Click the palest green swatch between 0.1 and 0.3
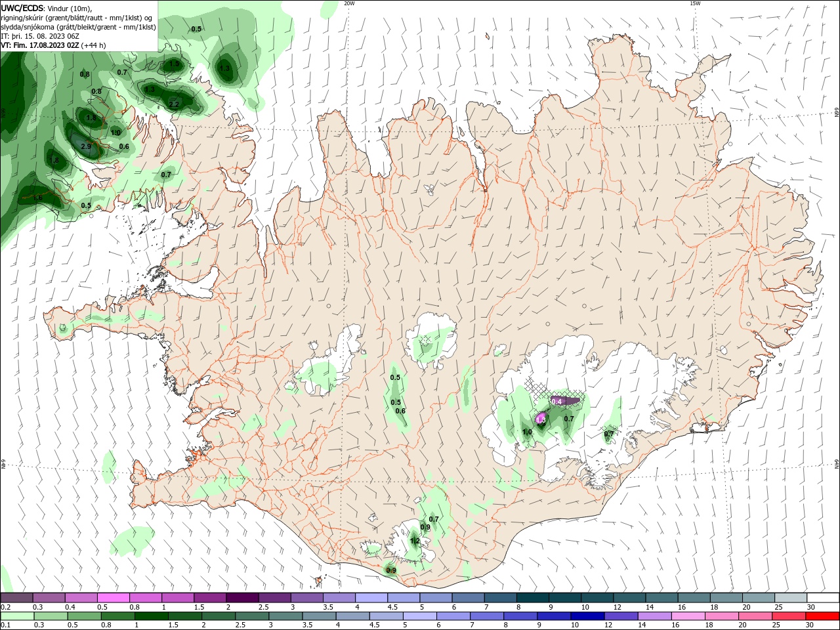840x630 pixels. tap(17, 616)
